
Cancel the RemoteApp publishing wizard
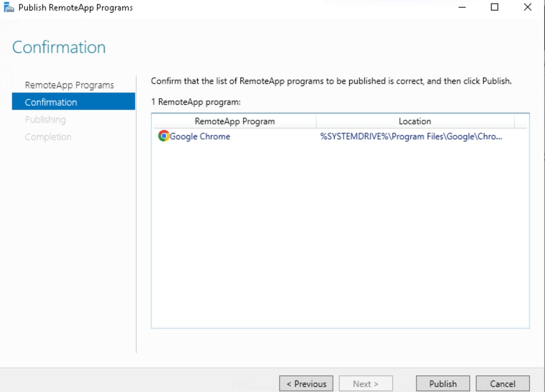[x=502, y=384]
